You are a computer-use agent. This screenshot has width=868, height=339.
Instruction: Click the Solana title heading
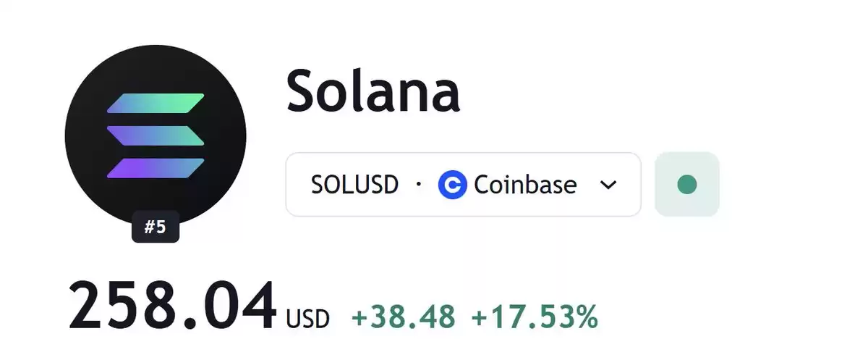point(373,91)
